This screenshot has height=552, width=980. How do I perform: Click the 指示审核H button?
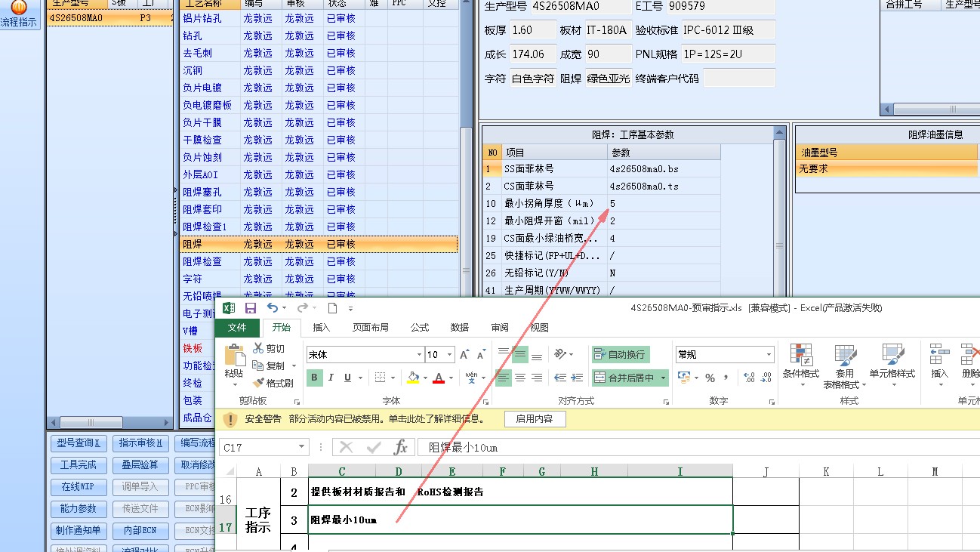[x=140, y=443]
